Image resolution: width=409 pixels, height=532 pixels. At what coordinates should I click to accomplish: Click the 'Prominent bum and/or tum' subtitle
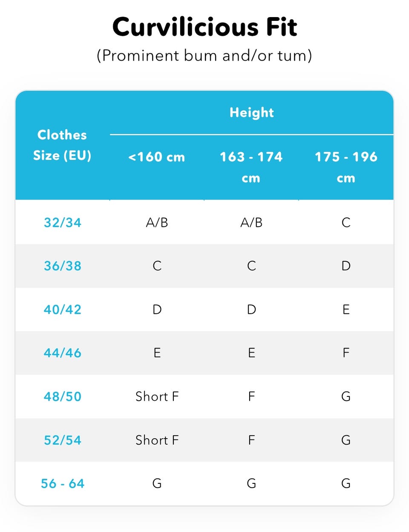point(204,56)
